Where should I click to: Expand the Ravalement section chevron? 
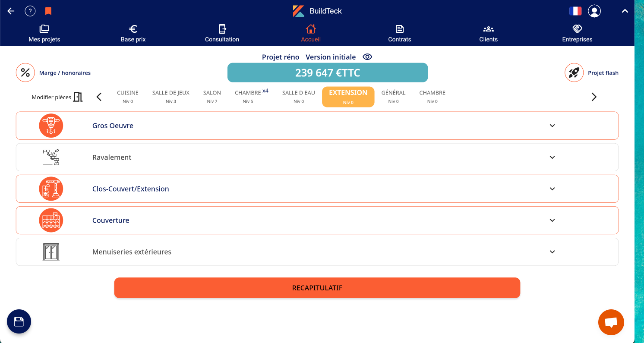pos(552,157)
